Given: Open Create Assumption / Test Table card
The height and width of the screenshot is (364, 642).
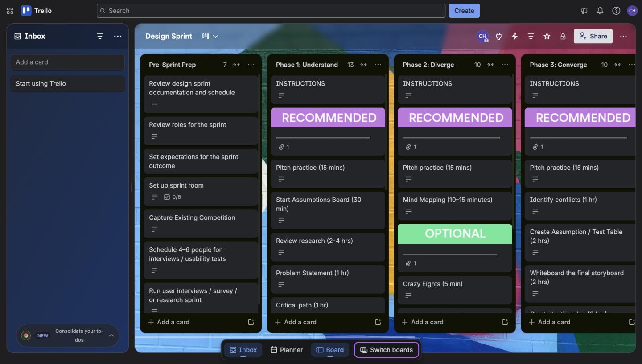Looking at the screenshot, I should click(580, 242).
